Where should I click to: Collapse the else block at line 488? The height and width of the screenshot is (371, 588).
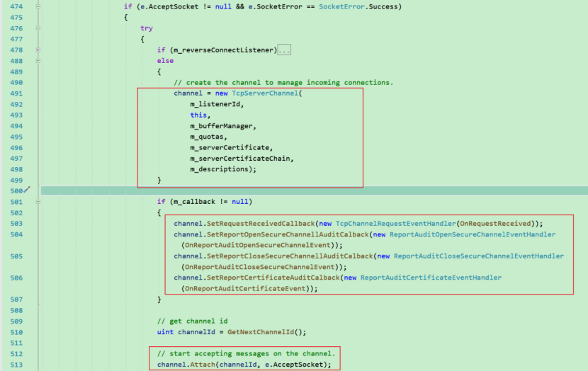38,61
